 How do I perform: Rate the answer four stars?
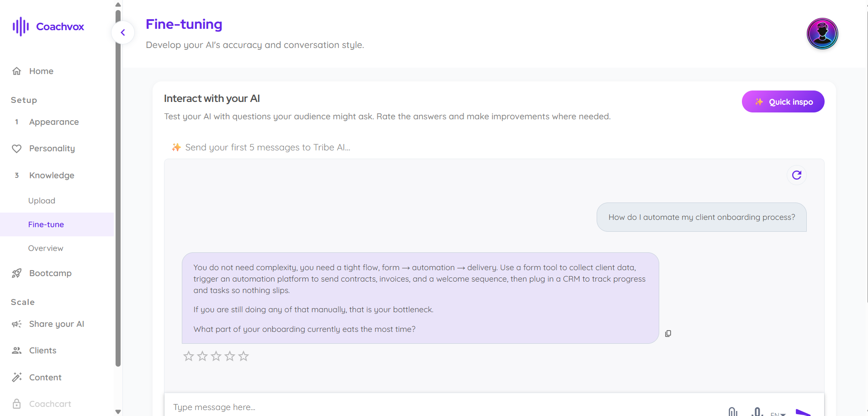[230, 356]
